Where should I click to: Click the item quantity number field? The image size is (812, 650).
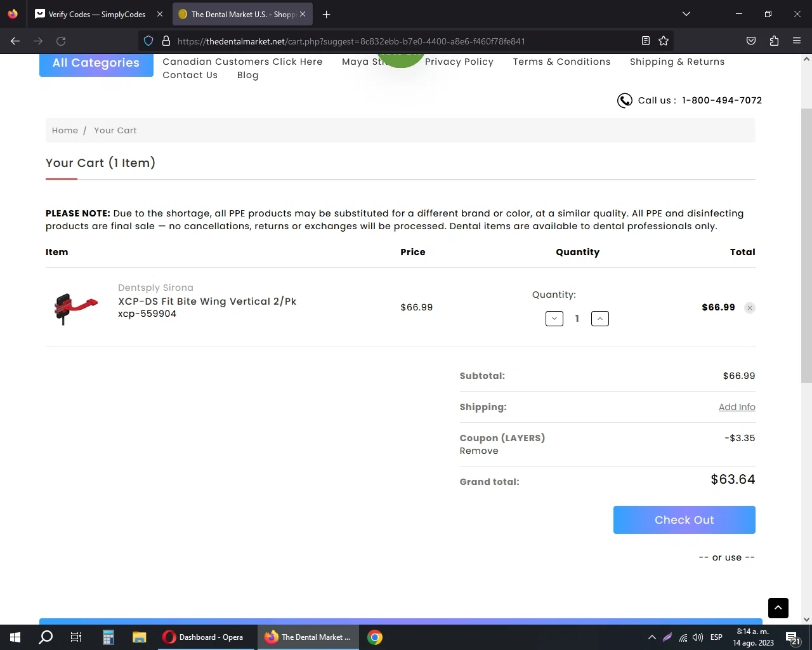577,319
